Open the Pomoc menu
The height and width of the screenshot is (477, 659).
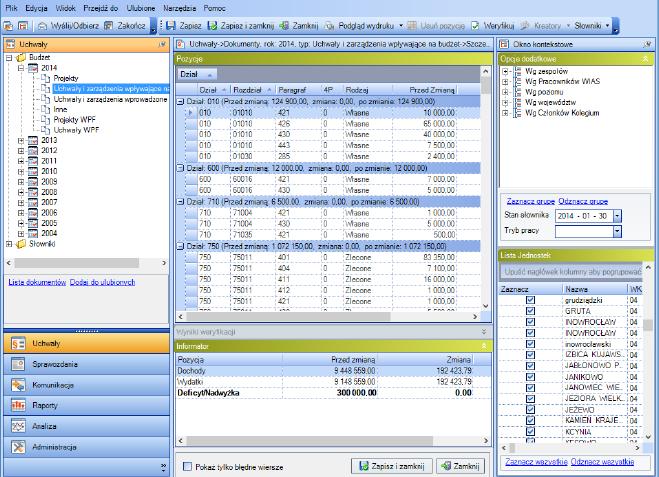(214, 8)
